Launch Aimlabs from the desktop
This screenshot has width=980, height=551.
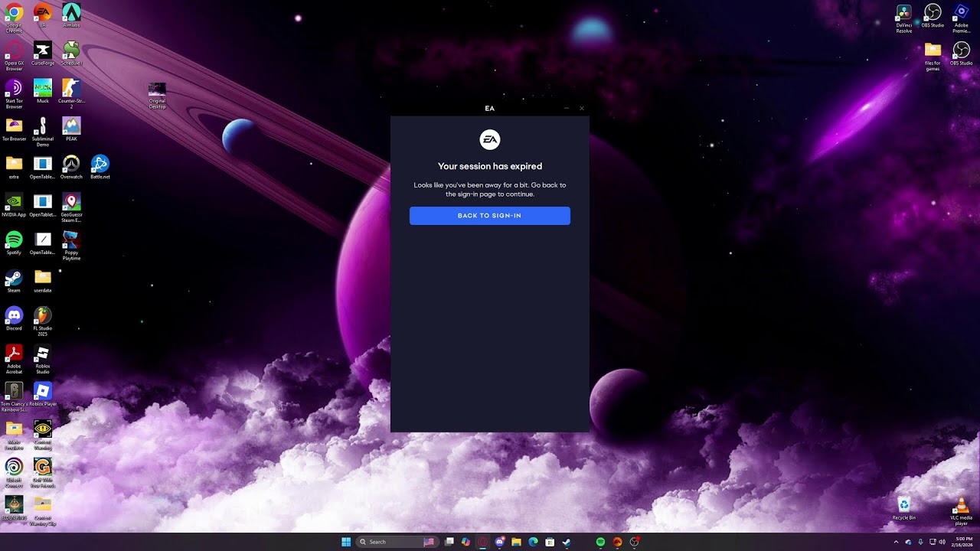coord(71,16)
